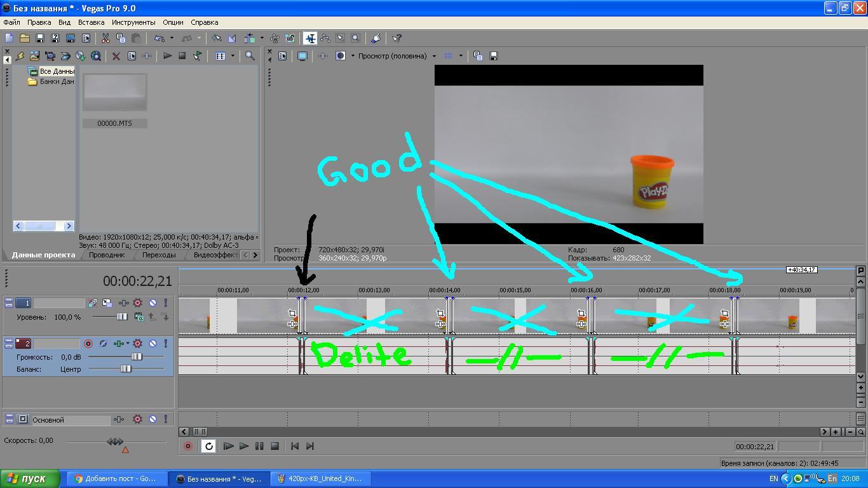Toggle Loop Playback button in transport
868x488 pixels.
(x=208, y=446)
